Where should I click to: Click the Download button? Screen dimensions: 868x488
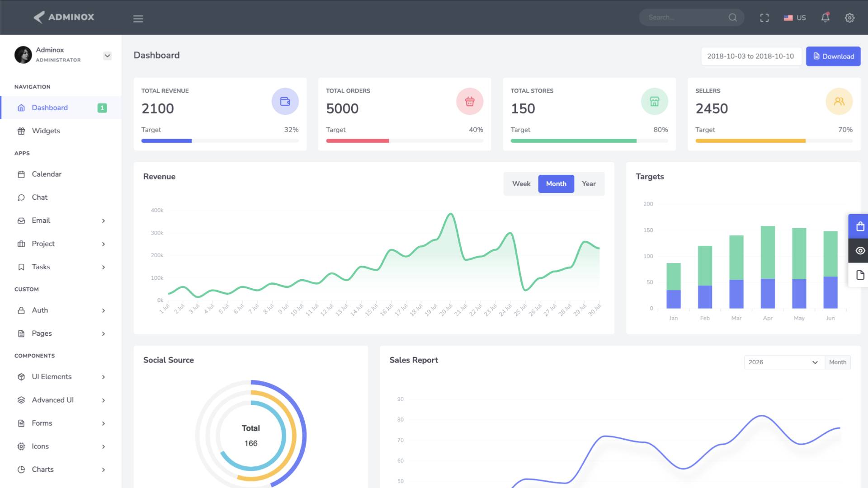click(833, 56)
